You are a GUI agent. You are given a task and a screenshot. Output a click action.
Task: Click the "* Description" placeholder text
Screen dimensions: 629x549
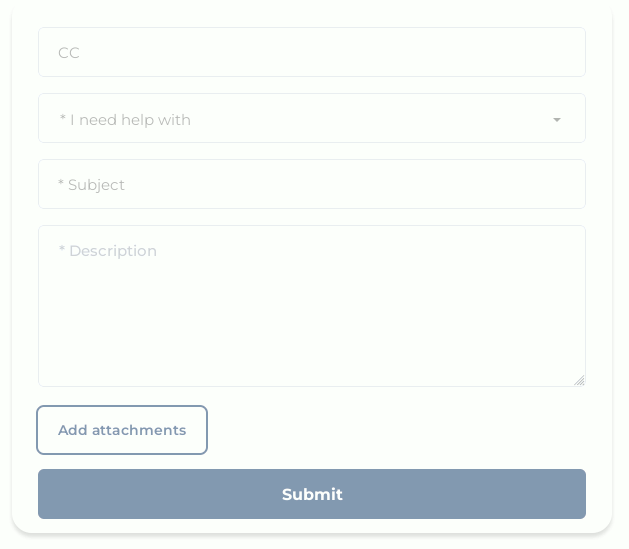(108, 251)
